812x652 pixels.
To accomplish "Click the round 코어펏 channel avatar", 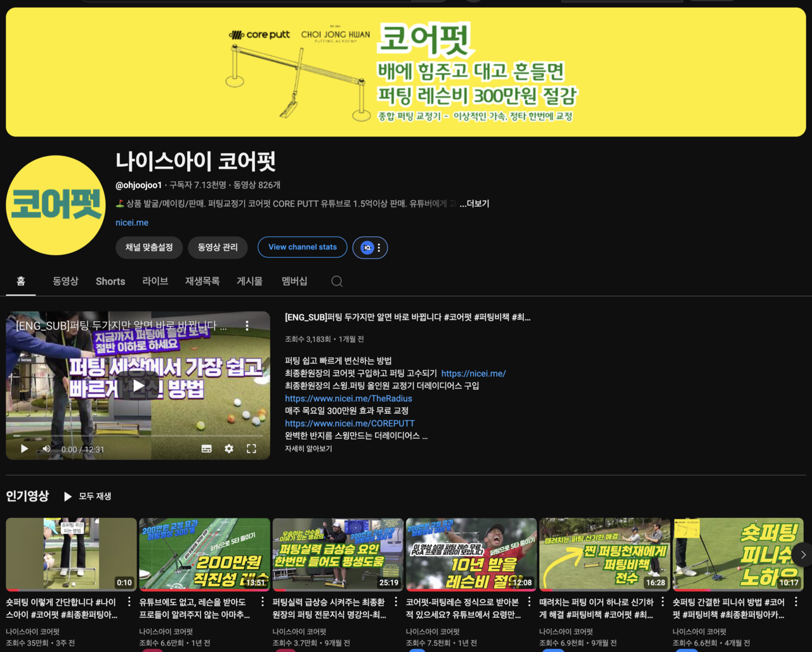I will 56,205.
